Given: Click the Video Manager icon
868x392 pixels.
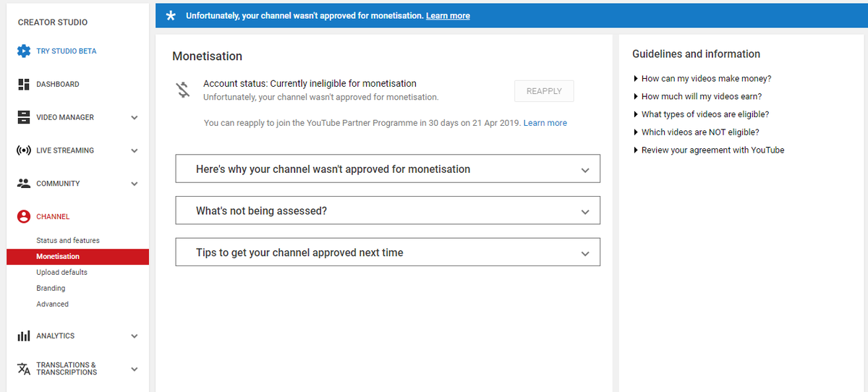Looking at the screenshot, I should tap(24, 117).
